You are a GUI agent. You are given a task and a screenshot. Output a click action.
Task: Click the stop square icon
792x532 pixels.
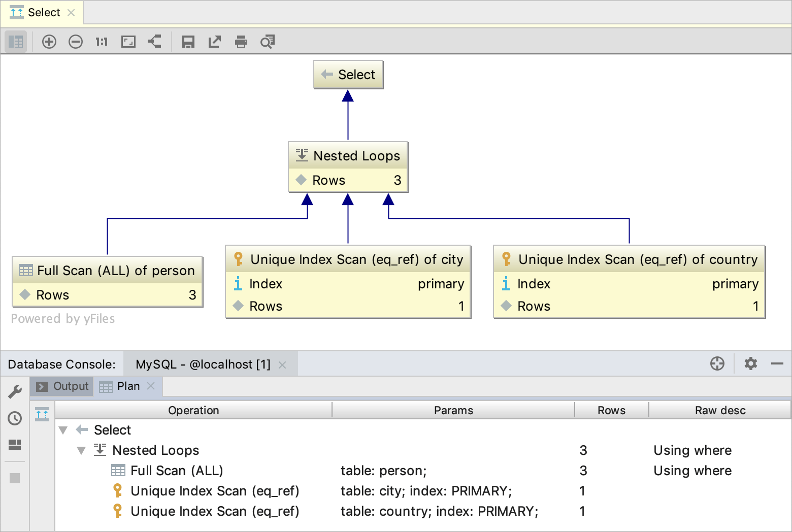coord(15,478)
